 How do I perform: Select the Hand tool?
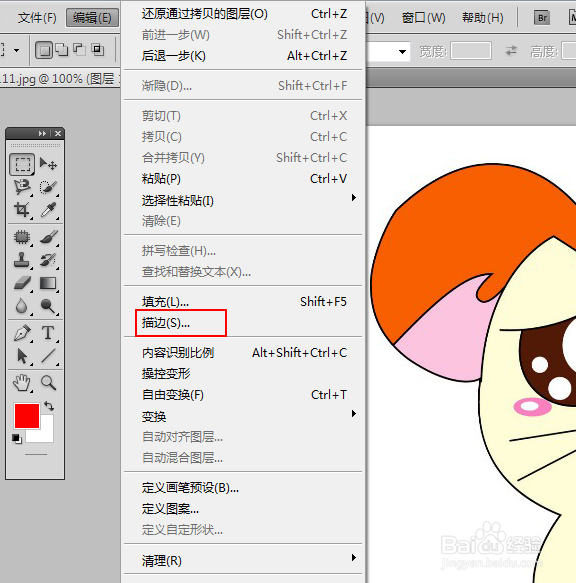[x=22, y=383]
